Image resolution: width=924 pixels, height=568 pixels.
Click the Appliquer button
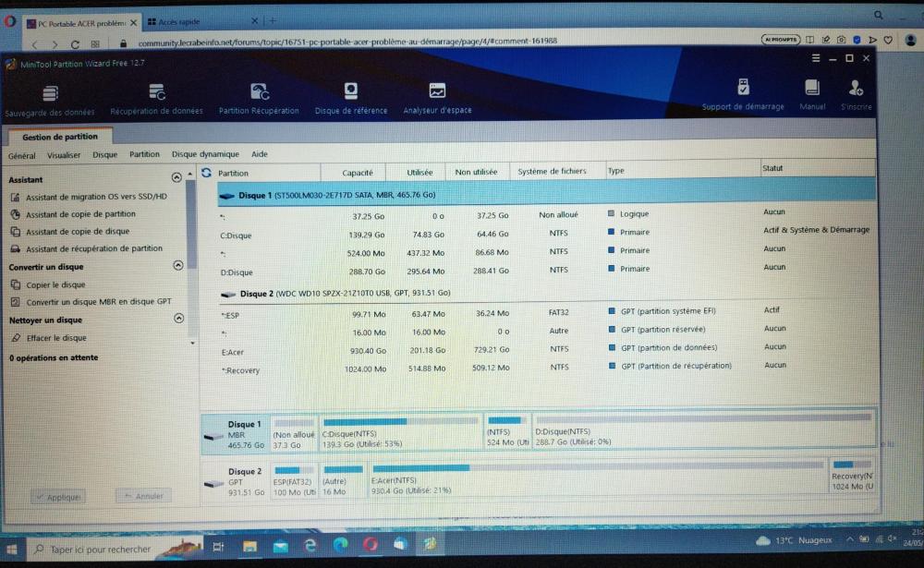[57, 497]
